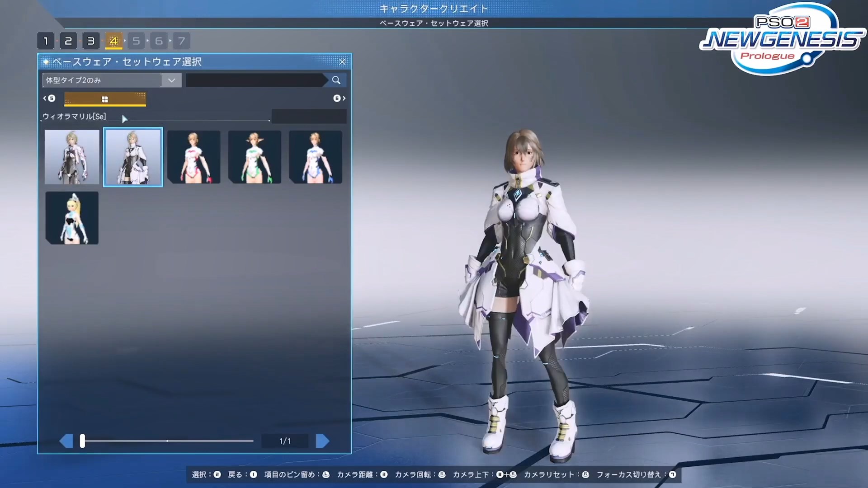The width and height of the screenshot is (868, 488).
Task: Jump to step 6 in the sequence
Action: tap(159, 41)
